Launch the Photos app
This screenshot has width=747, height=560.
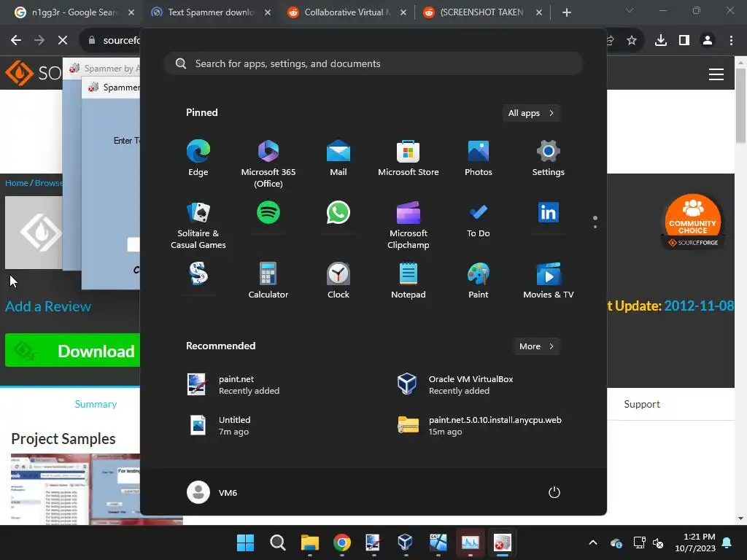point(479,158)
